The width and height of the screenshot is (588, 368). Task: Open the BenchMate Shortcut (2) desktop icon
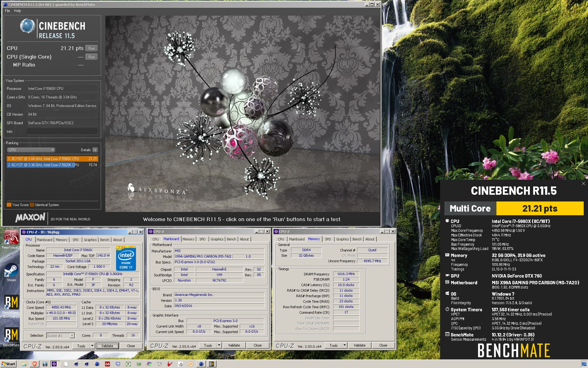[x=11, y=306]
